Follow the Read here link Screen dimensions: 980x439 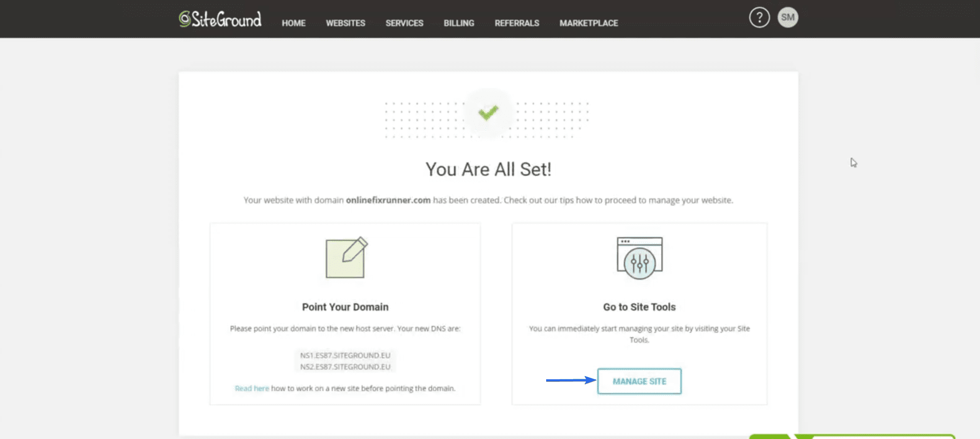252,388
